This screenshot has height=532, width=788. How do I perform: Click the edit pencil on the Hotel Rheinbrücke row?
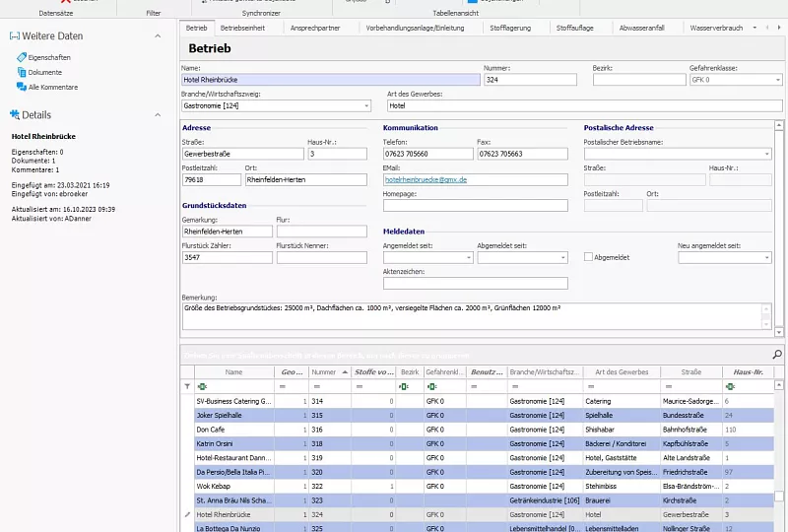tap(187, 514)
